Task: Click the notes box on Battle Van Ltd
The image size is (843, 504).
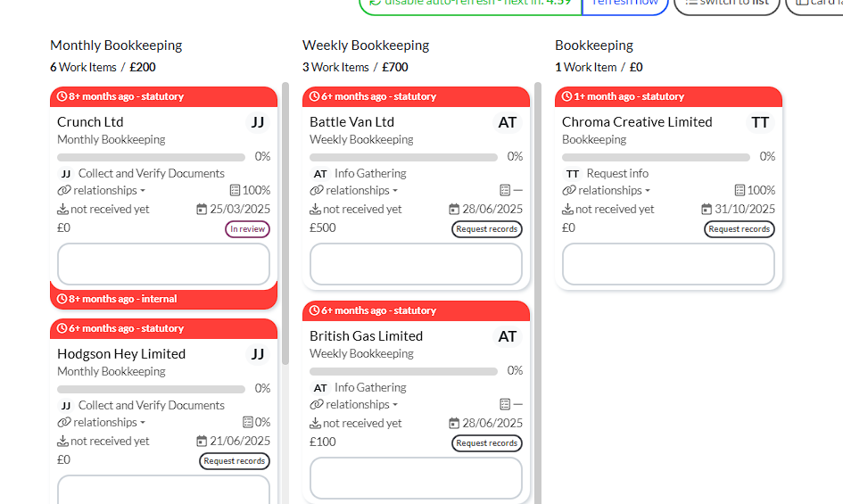Action: coord(416,264)
